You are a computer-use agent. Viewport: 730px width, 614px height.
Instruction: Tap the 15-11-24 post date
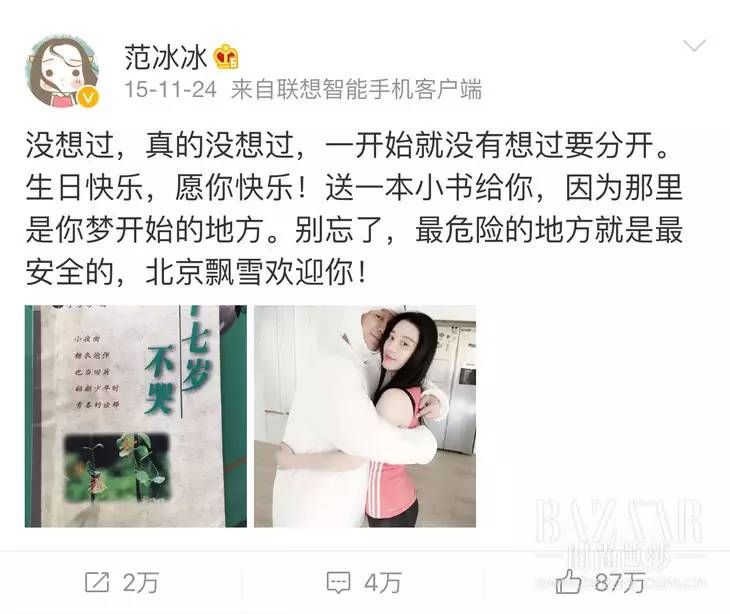(170, 89)
